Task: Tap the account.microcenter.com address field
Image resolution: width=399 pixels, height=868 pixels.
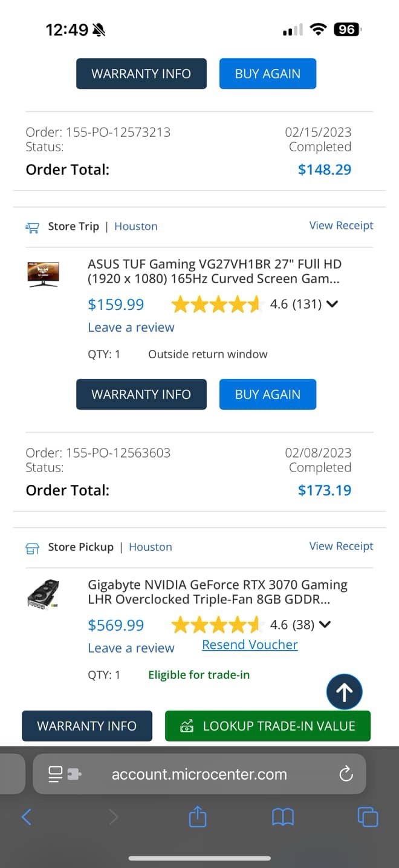Action: [199, 774]
